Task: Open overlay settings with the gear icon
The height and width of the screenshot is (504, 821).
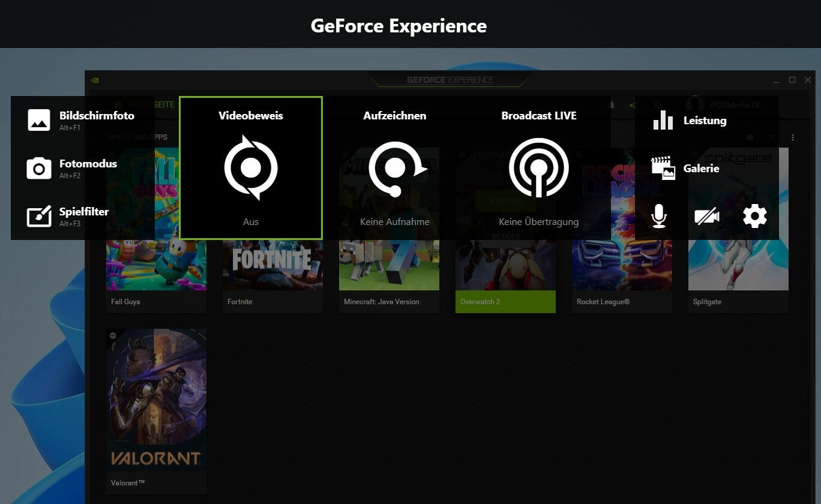Action: [x=755, y=216]
